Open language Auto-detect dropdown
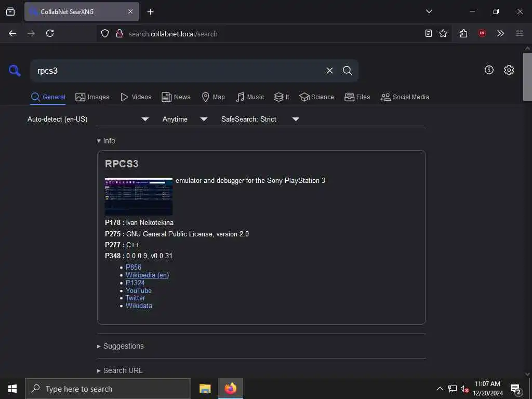Viewport: 532px width, 399px height. click(x=88, y=119)
